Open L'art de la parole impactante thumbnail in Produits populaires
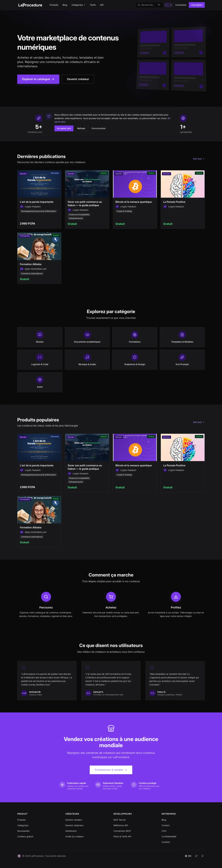Screen dimensions: 222x868 pos(39,448)
